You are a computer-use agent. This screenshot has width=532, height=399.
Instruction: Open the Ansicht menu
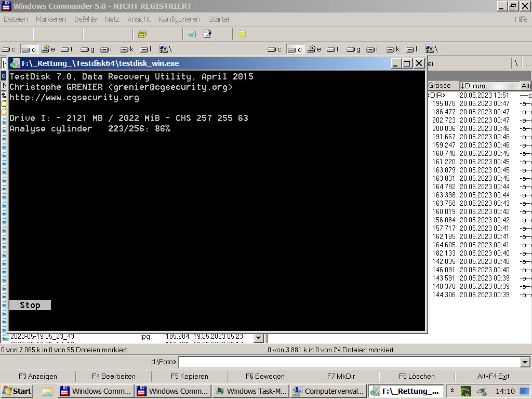pos(139,19)
